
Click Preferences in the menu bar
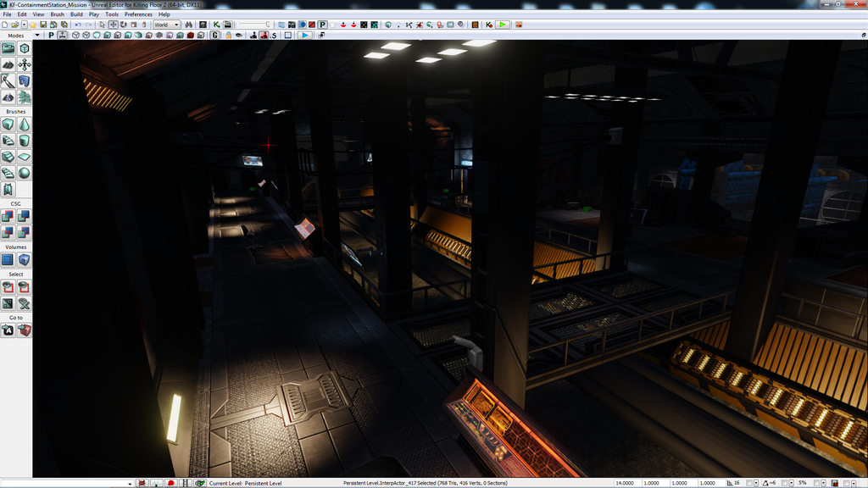point(138,14)
